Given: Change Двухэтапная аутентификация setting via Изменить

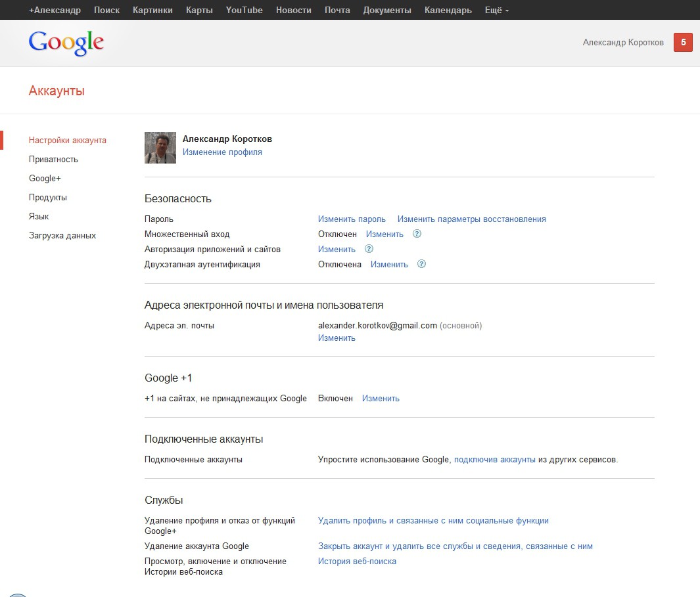Looking at the screenshot, I should [389, 265].
